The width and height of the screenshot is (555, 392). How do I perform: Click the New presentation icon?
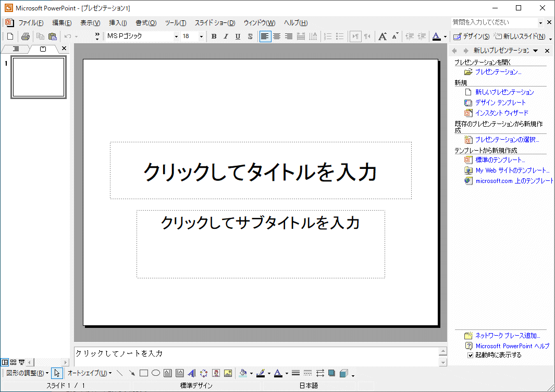[9, 36]
